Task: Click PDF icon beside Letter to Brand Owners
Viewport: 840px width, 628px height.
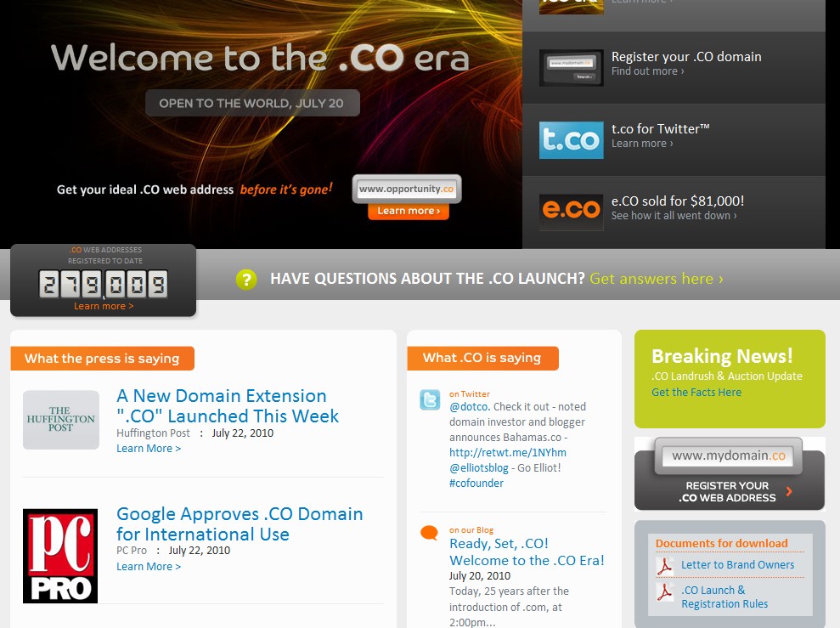Action: coord(665,565)
